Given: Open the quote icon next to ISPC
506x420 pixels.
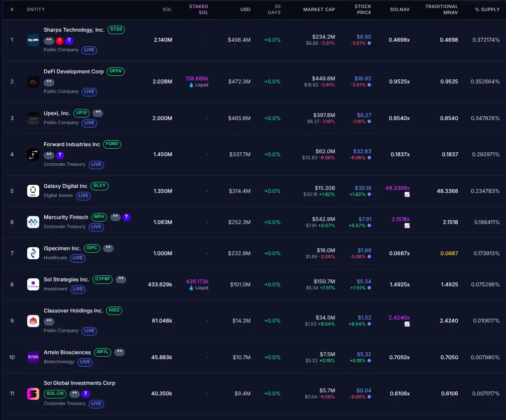Looking at the screenshot, I should 108,248.
